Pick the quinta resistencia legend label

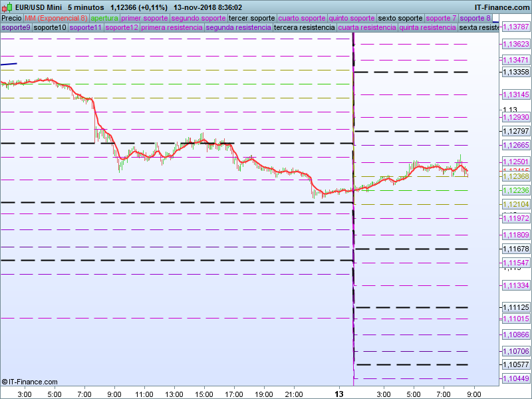(428, 27)
